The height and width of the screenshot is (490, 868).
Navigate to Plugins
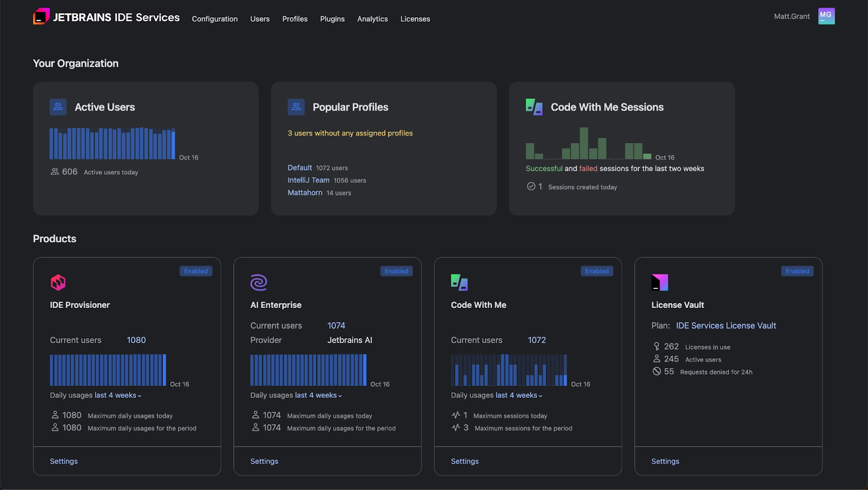pos(333,19)
